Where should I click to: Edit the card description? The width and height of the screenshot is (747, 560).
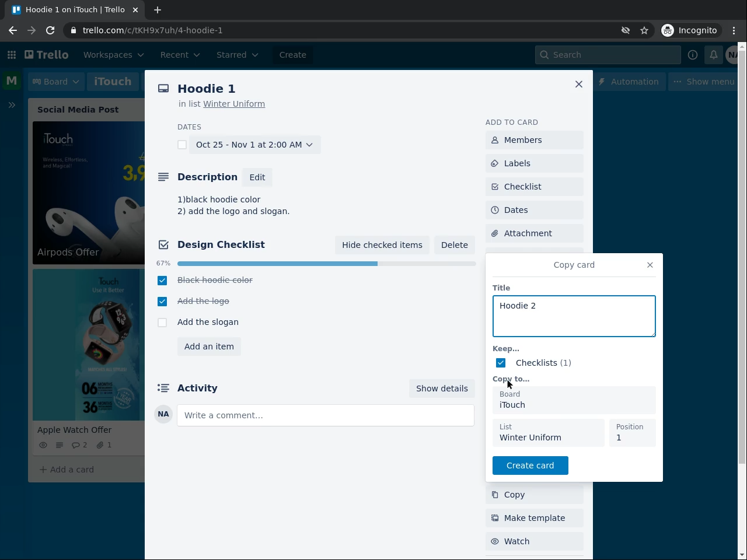257,177
